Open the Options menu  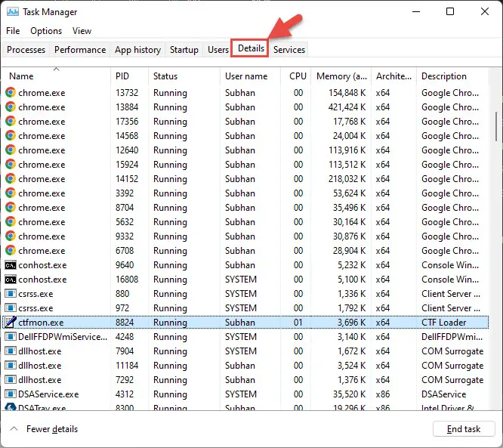click(x=46, y=31)
